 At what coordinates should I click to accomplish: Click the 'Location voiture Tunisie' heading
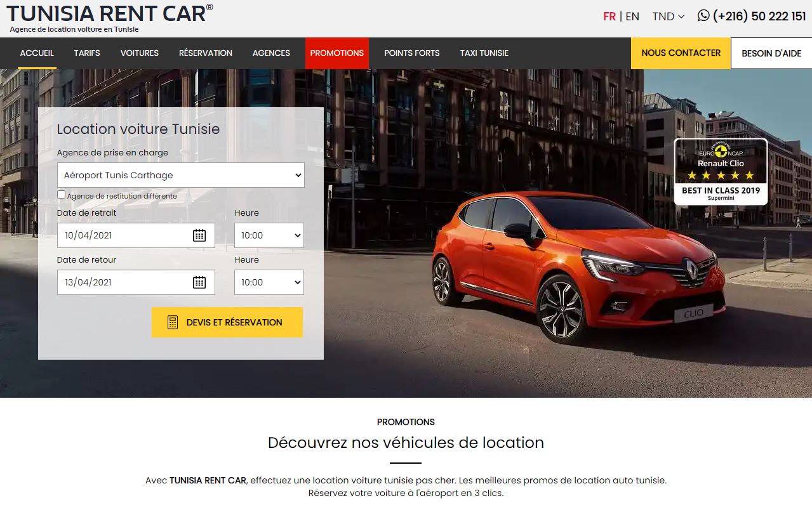[x=138, y=129]
